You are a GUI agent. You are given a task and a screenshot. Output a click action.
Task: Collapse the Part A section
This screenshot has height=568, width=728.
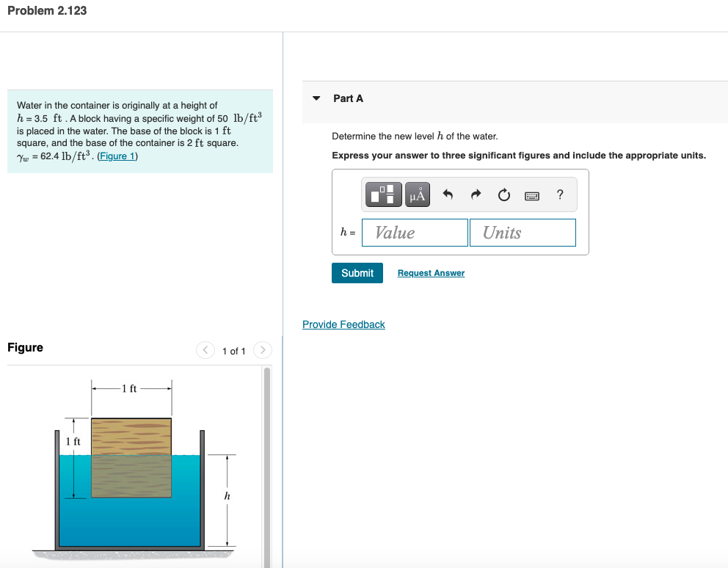click(x=315, y=98)
